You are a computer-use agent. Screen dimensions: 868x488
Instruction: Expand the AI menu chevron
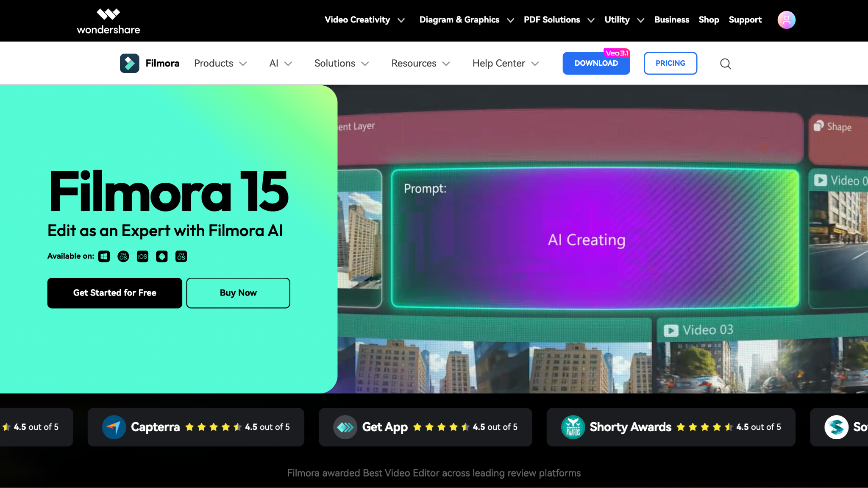[288, 64]
